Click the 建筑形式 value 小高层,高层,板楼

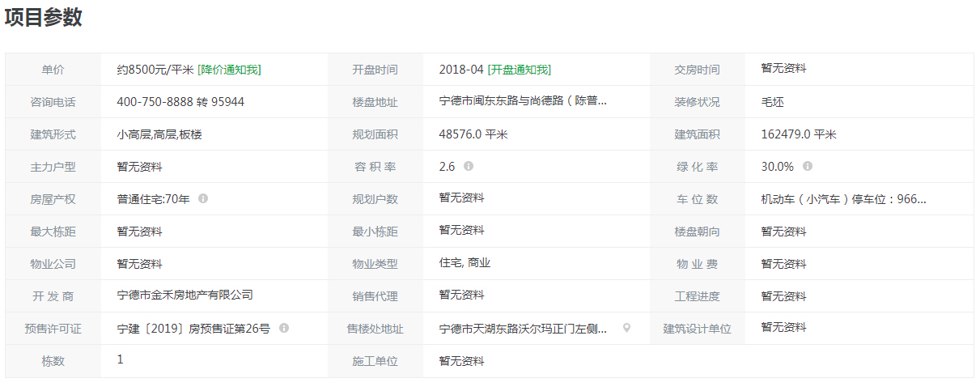(x=159, y=134)
